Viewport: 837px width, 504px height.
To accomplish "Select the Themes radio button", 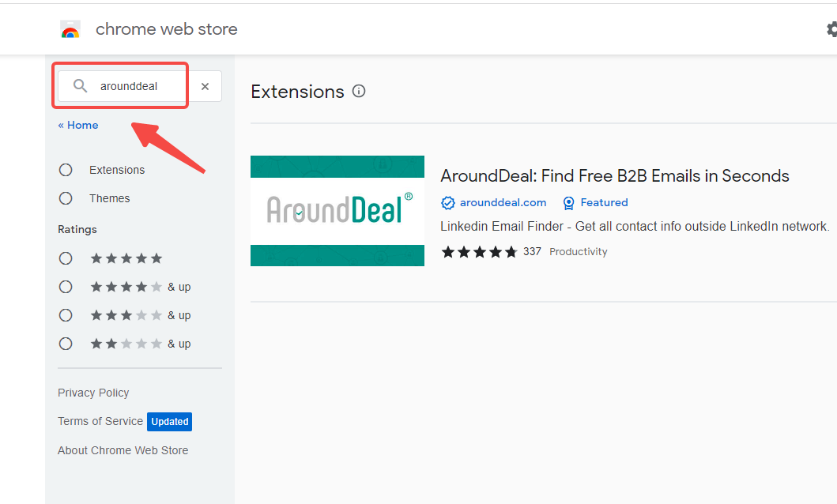I will (66, 198).
